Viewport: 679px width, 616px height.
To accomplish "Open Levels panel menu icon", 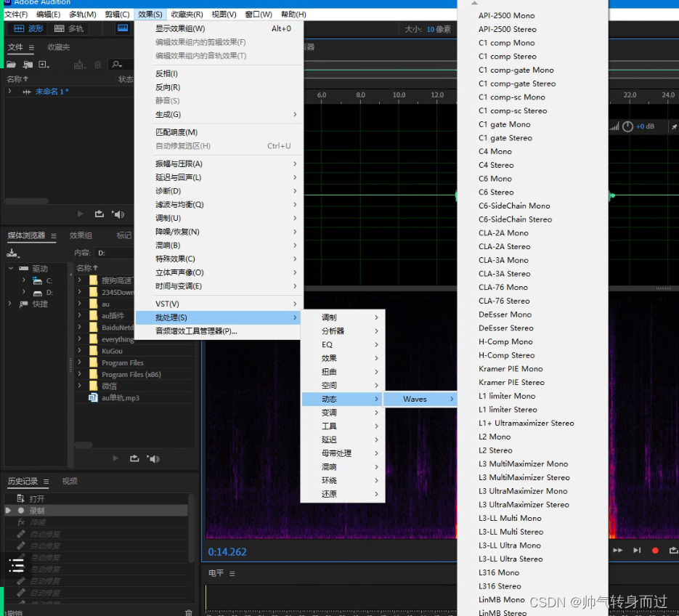I will tap(232, 574).
